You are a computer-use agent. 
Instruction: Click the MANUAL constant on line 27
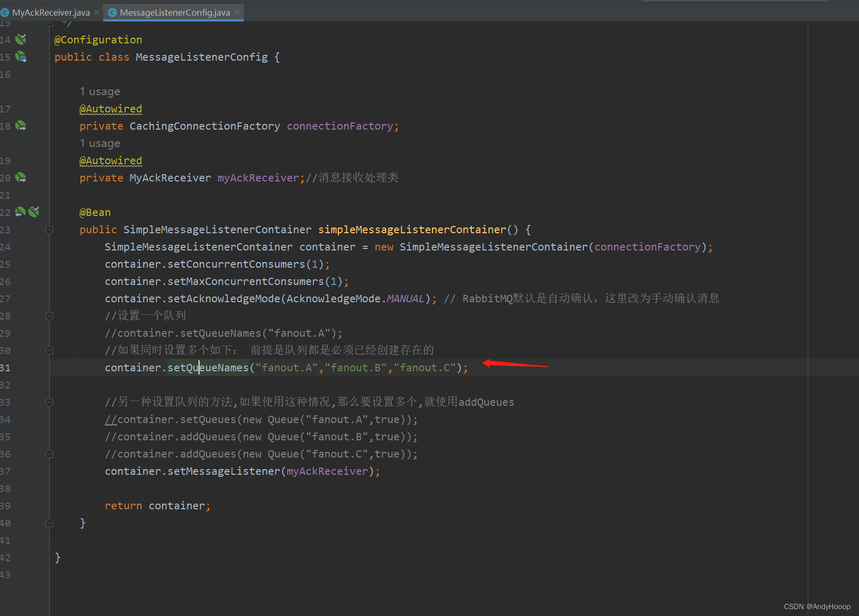pos(405,299)
